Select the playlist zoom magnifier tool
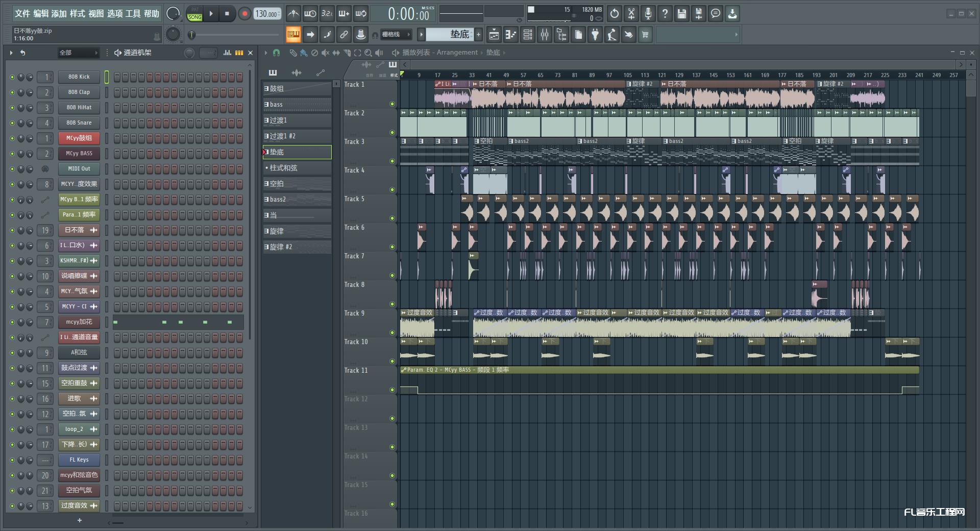This screenshot has height=531, width=980. coord(368,53)
